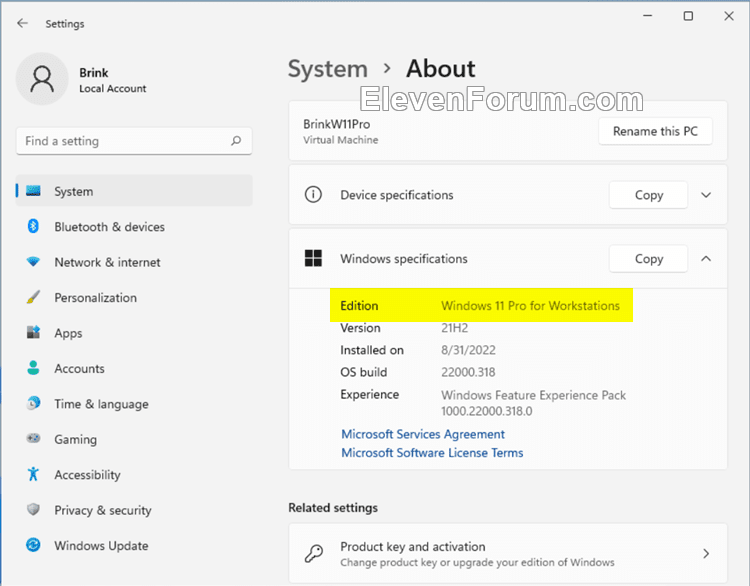Open Windows Update page
Viewport: 750px width, 586px height.
click(134, 545)
